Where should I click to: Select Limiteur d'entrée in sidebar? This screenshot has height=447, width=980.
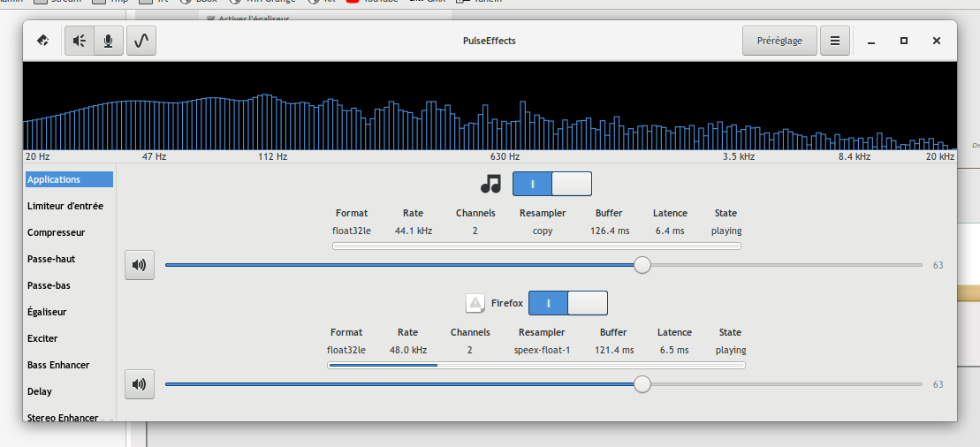70,206
